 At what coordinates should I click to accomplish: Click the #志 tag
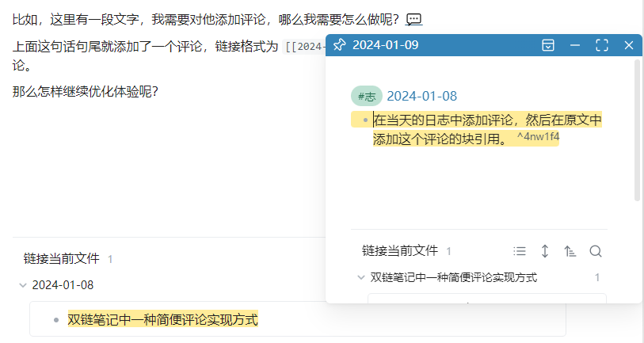[x=367, y=97]
